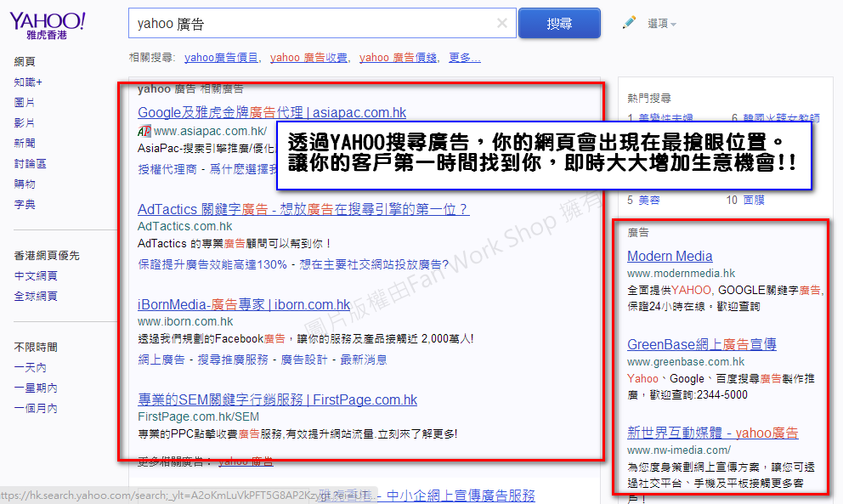Open AdTactics 關鍵字廣告 result link

[303, 209]
